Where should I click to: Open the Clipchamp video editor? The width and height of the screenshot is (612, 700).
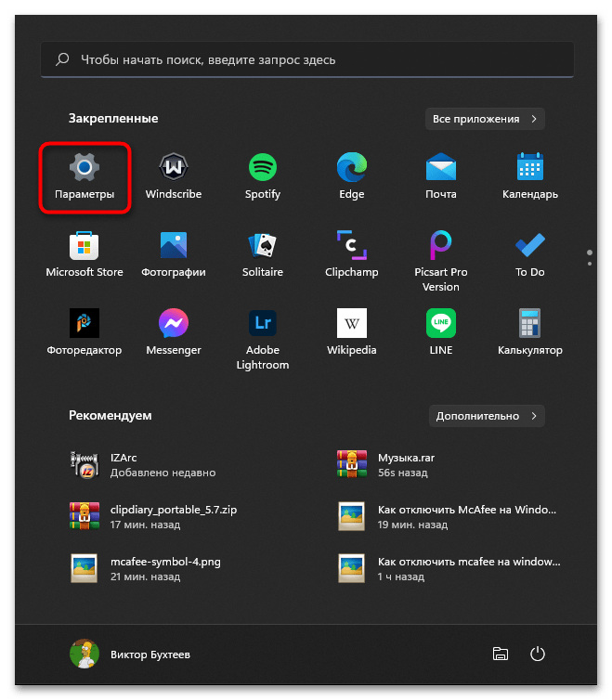click(352, 255)
